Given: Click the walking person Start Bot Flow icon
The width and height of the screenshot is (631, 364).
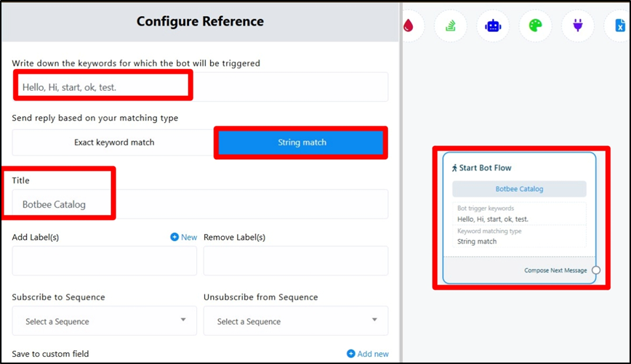Looking at the screenshot, I should click(x=454, y=168).
